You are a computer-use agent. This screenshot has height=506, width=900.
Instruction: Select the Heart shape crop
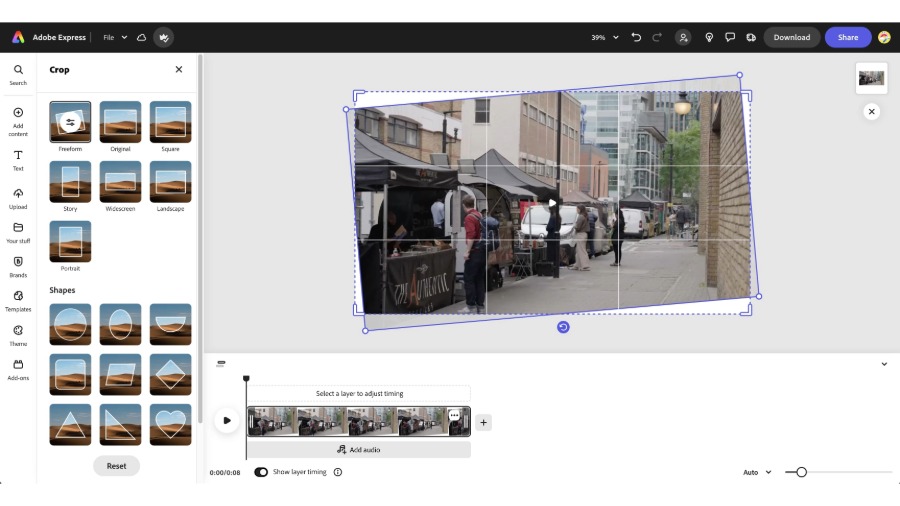pos(170,424)
